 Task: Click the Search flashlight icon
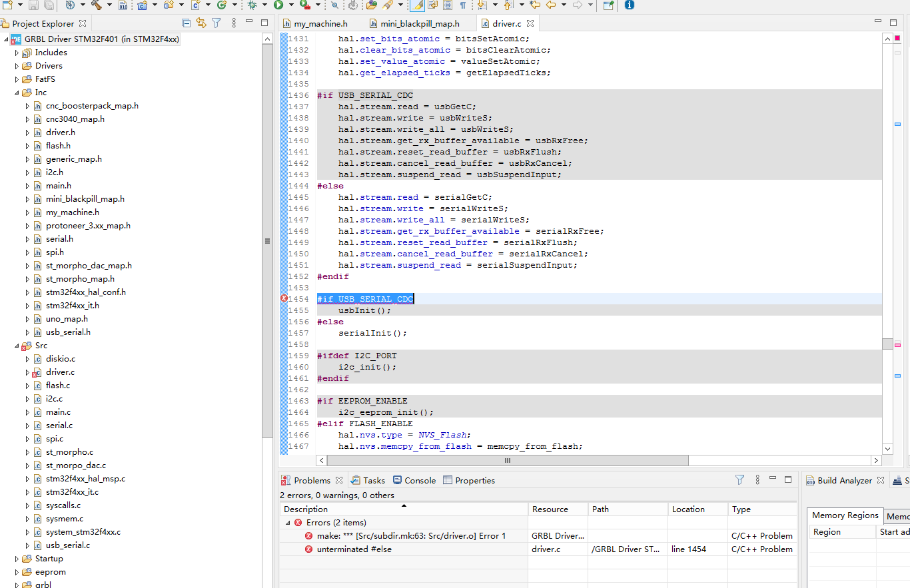[387, 5]
